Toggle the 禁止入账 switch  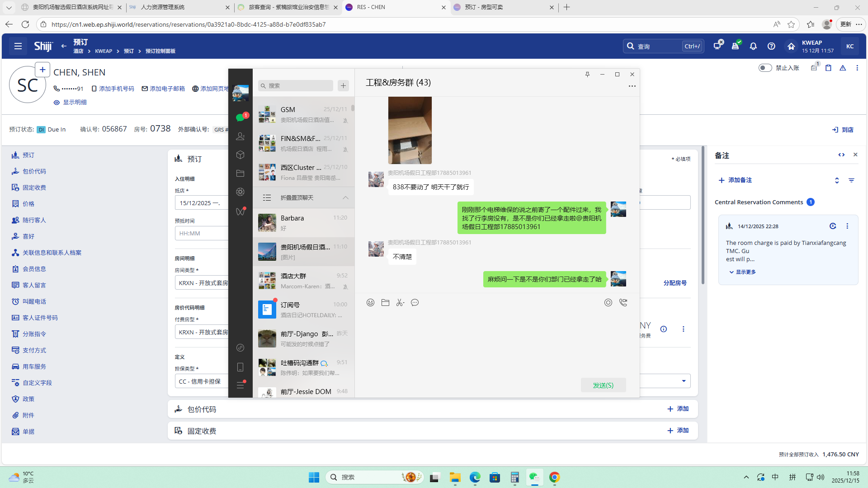coord(765,68)
